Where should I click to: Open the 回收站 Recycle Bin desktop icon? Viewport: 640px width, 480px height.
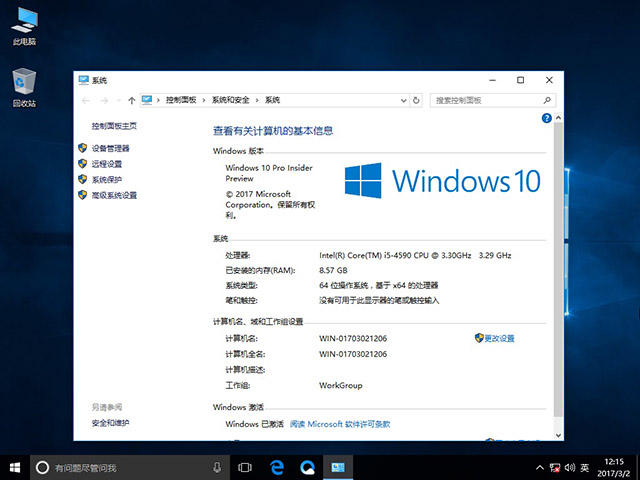click(23, 88)
